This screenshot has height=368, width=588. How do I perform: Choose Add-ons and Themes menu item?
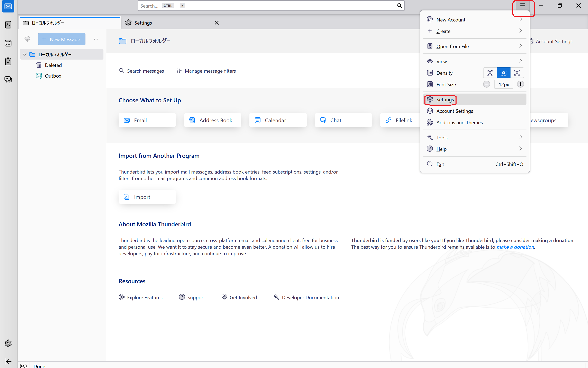[x=475, y=122]
